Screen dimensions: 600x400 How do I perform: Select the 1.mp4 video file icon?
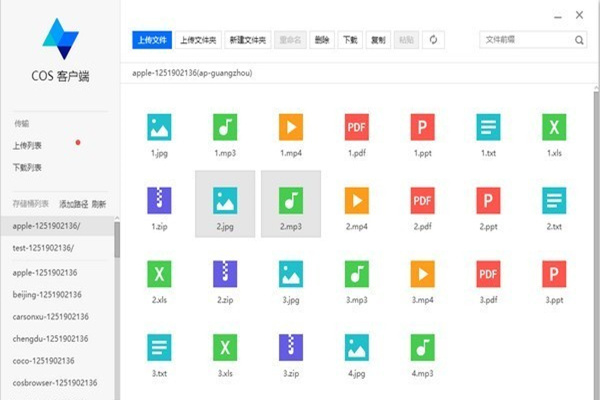(291, 128)
